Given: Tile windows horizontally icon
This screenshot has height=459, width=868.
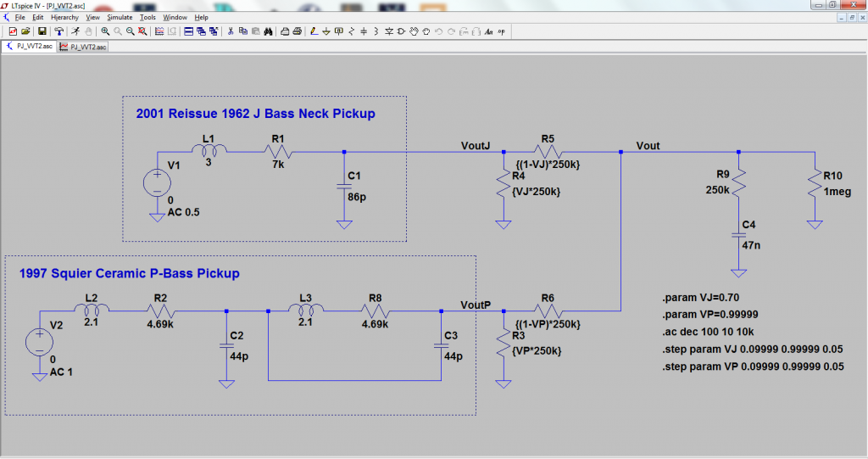Looking at the screenshot, I should coord(189,31).
